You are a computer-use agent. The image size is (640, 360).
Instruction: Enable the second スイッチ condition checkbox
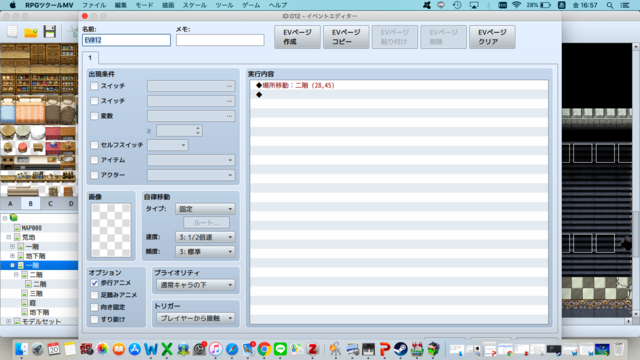tap(94, 101)
